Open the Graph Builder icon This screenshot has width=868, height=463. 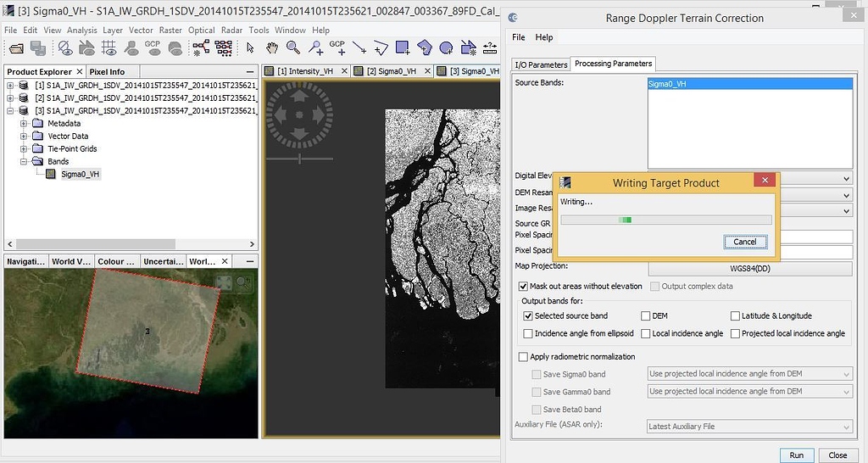[x=201, y=48]
